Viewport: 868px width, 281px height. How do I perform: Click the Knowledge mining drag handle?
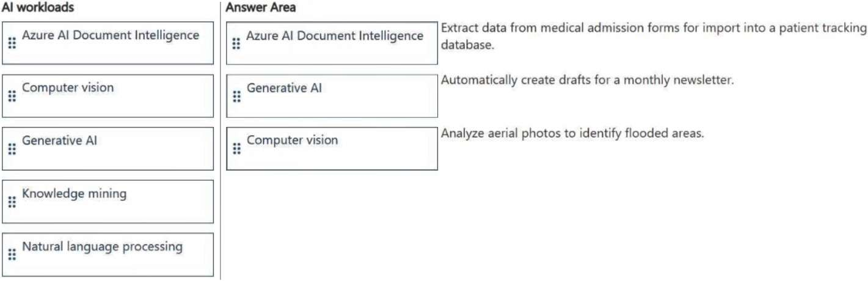12,202
